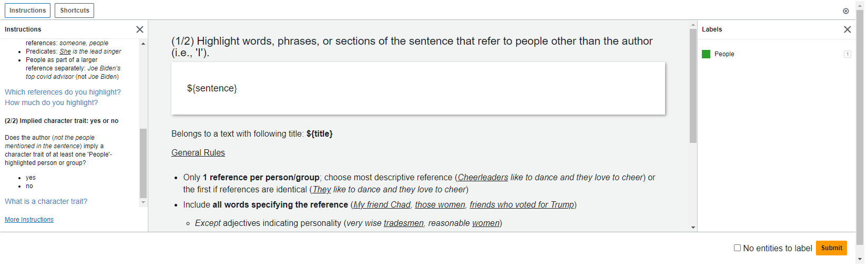Close the Instructions panel
Viewport: 868px width, 268px height.
140,29
